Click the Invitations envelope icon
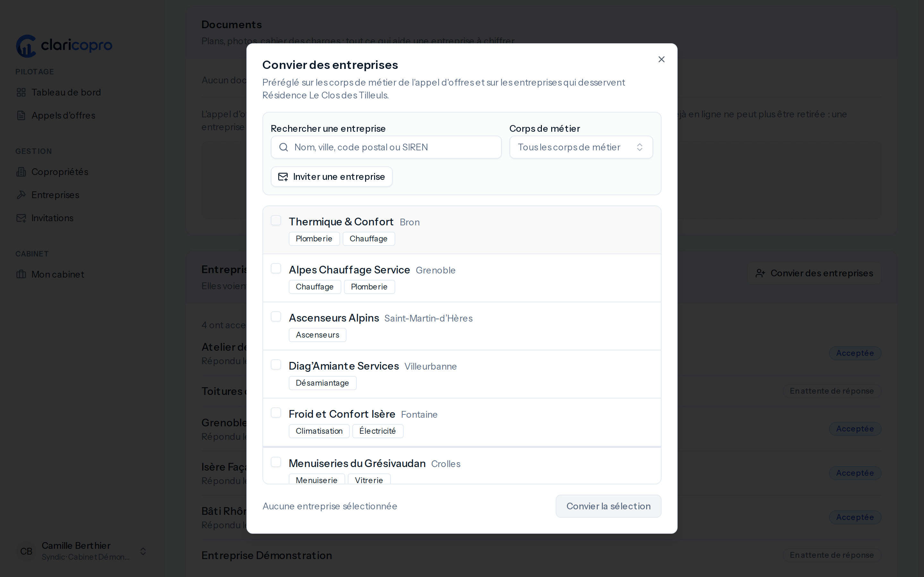 point(21,218)
